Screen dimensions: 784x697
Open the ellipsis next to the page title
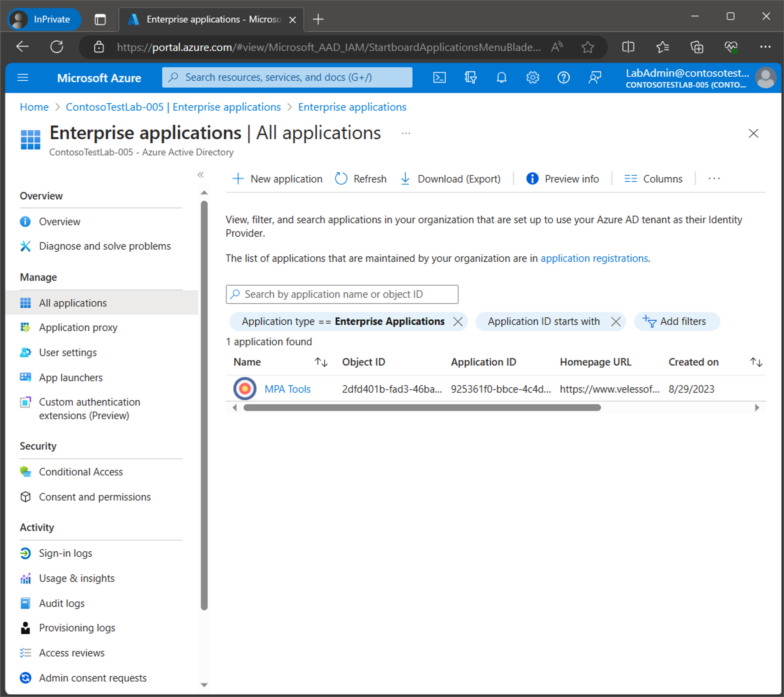tap(406, 133)
